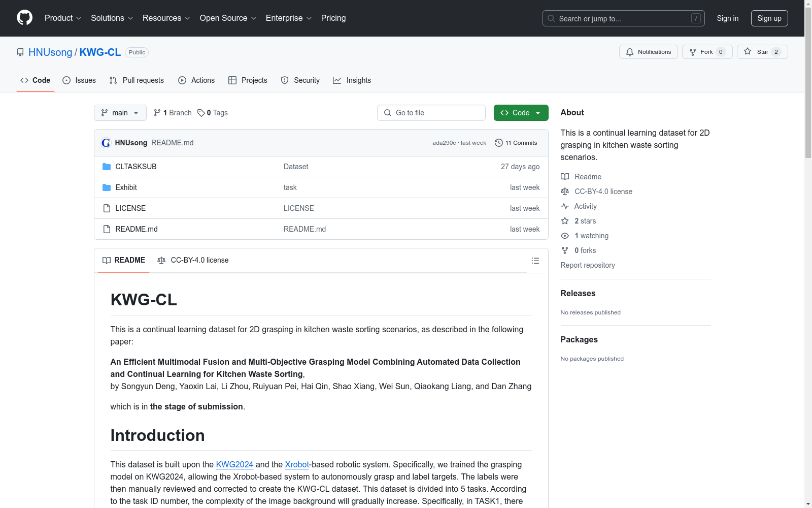
Task: Open the CLTASKSUB folder
Action: pos(136,167)
